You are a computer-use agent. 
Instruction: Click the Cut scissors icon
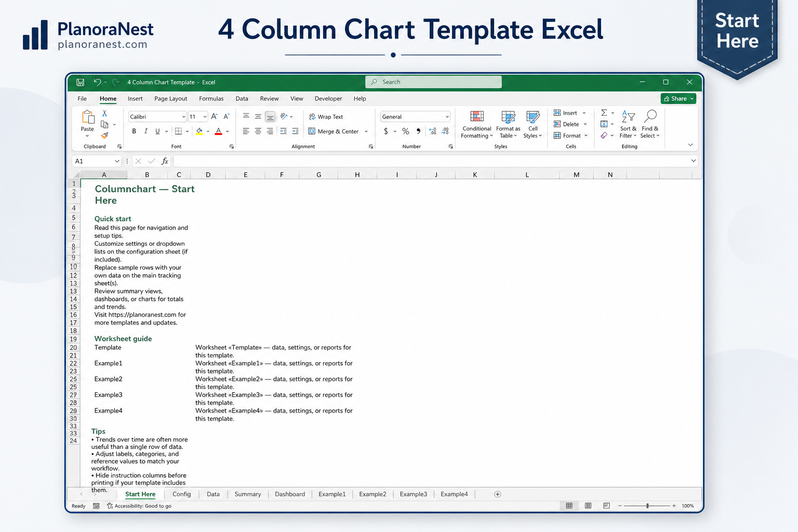coord(104,113)
